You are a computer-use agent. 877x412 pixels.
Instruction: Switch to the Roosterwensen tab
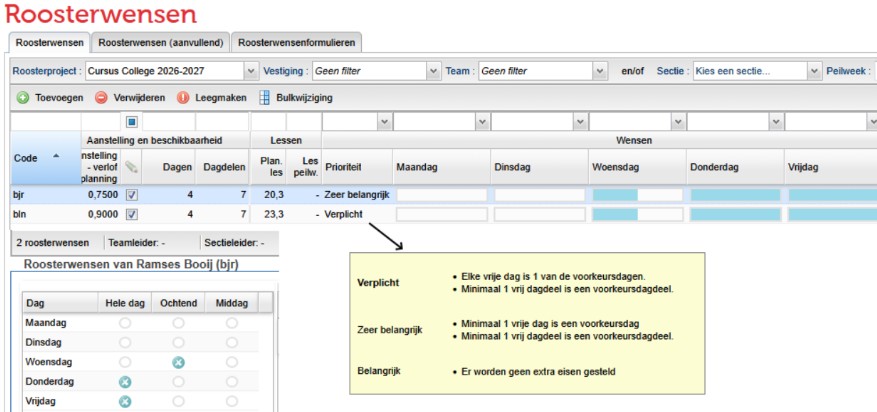50,42
